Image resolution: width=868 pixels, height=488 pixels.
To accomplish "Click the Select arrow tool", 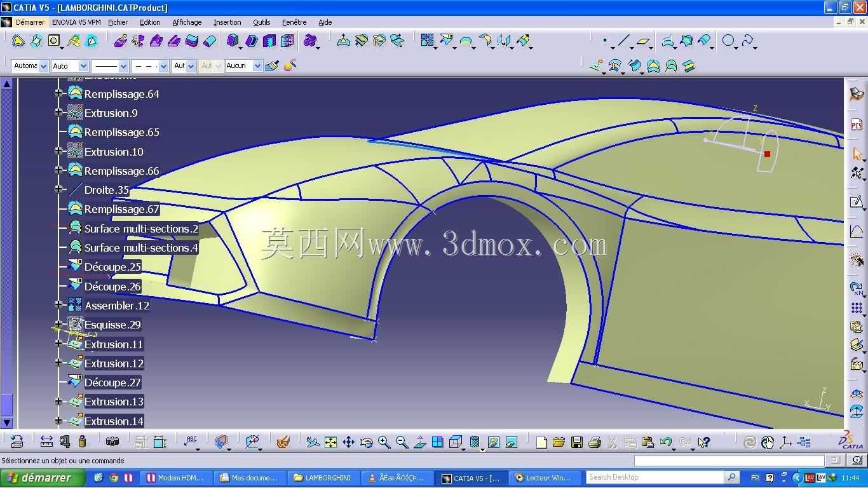I will pos(857,154).
